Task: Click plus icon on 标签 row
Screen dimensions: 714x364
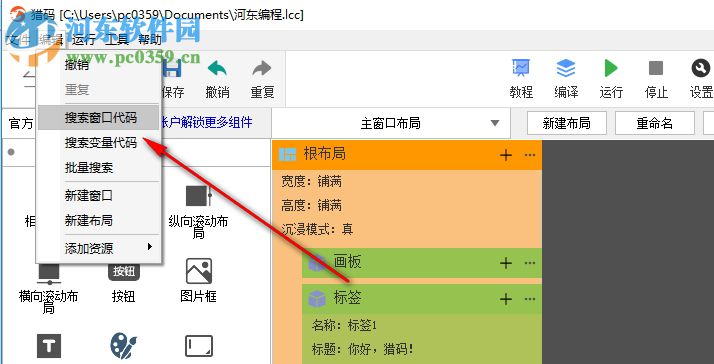Action: point(506,299)
